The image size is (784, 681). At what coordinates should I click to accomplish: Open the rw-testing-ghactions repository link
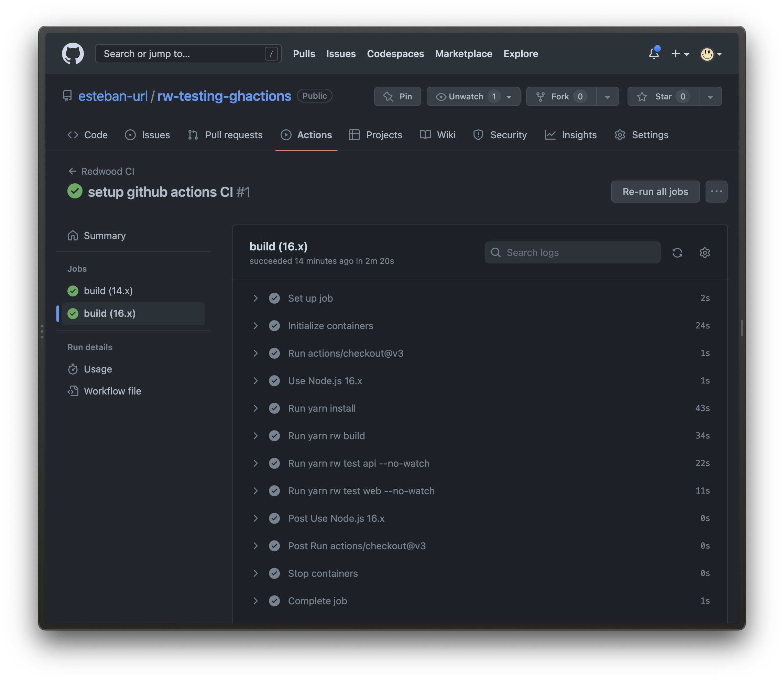pyautogui.click(x=224, y=96)
